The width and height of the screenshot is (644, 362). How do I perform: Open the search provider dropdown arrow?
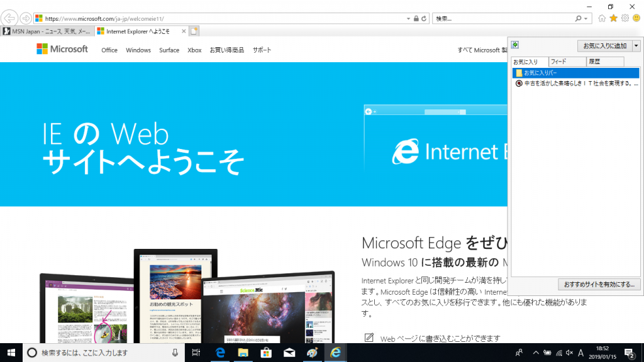point(584,18)
